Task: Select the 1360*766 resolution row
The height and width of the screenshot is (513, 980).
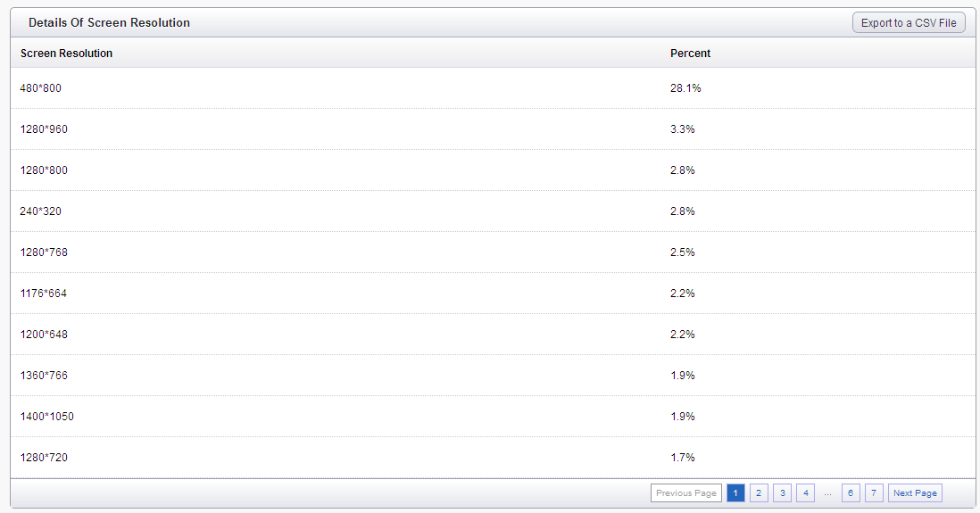Action: click(44, 376)
